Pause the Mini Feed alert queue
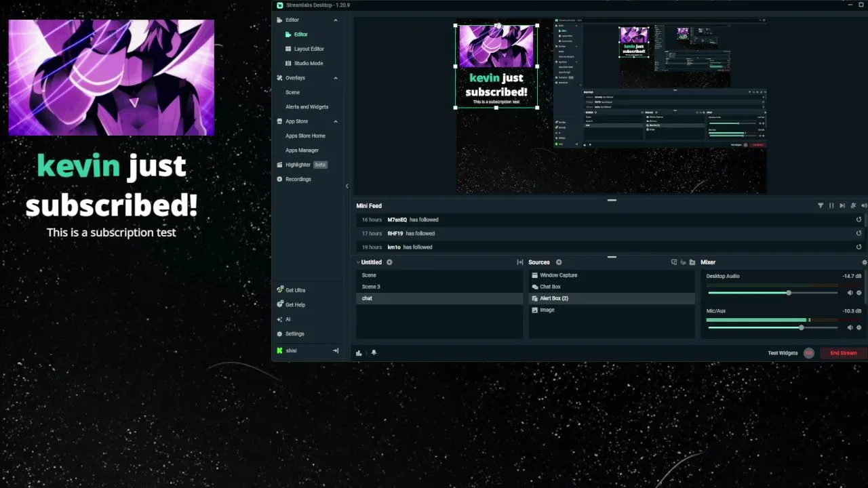The height and width of the screenshot is (488, 868). click(x=831, y=205)
